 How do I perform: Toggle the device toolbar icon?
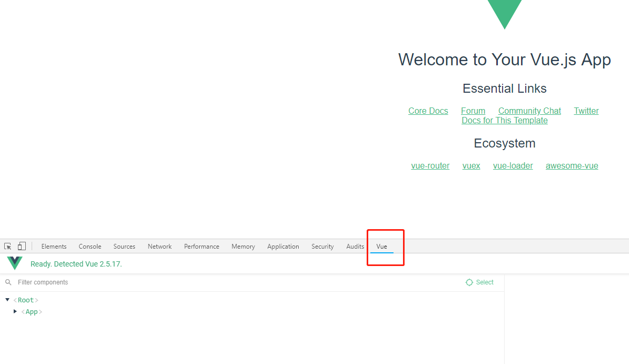22,246
